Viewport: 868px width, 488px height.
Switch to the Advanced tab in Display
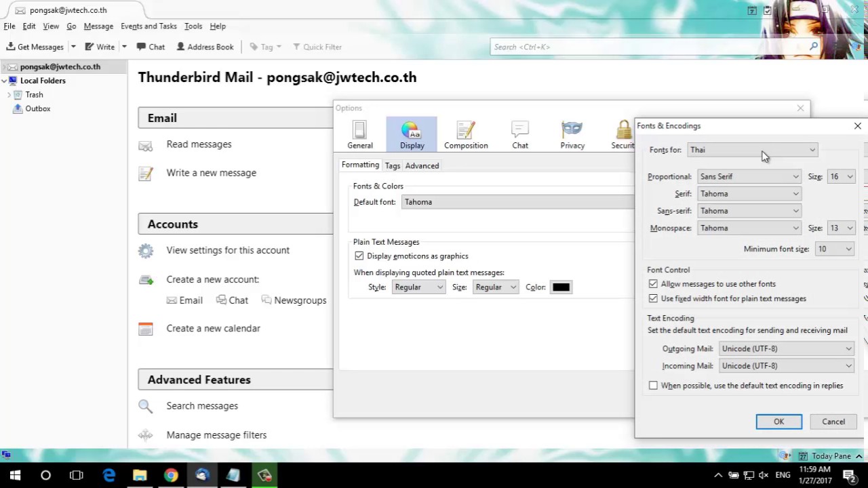coord(422,165)
